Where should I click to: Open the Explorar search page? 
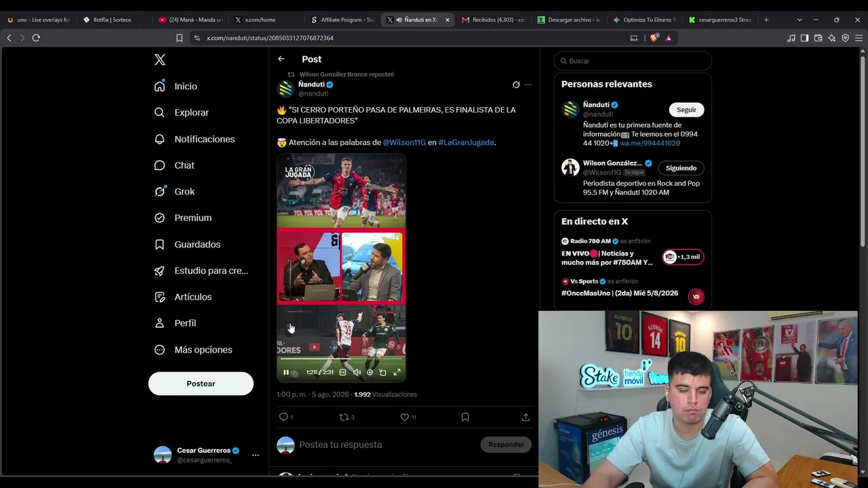point(181,113)
